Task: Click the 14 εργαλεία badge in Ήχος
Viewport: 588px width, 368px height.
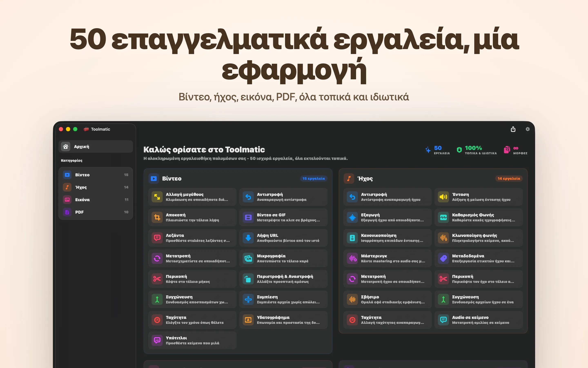Action: (509, 178)
